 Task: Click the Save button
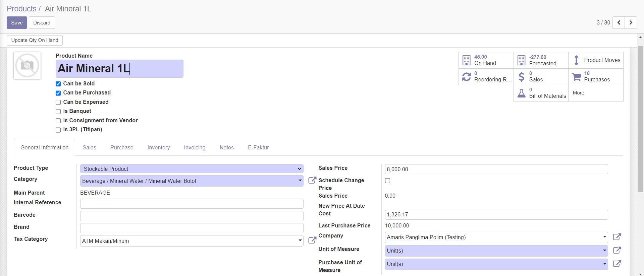[x=17, y=22]
